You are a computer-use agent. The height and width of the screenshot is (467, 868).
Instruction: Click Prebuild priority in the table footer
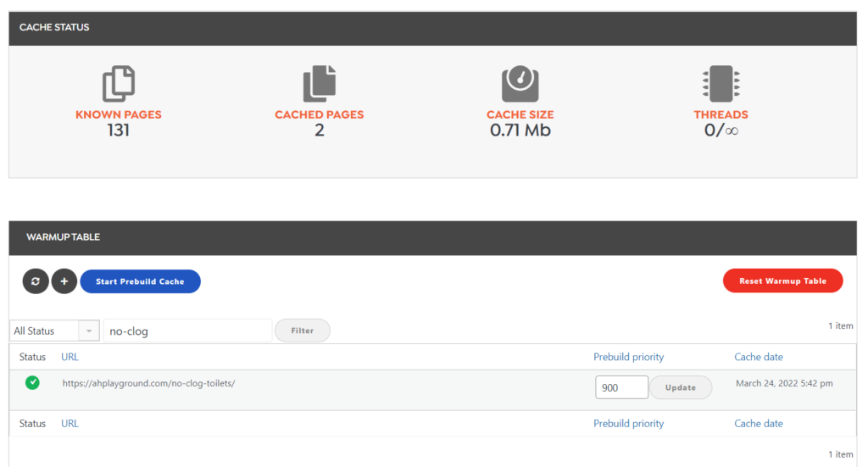tap(628, 424)
